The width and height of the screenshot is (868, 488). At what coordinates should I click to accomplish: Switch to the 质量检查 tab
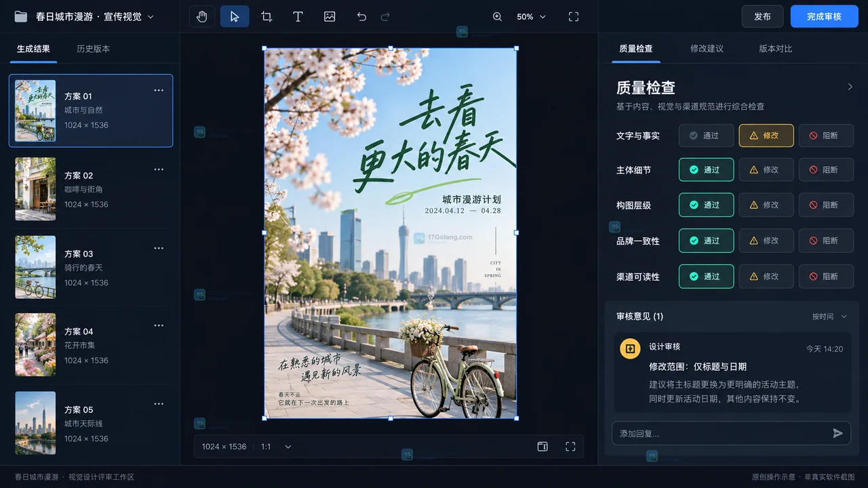tap(635, 49)
